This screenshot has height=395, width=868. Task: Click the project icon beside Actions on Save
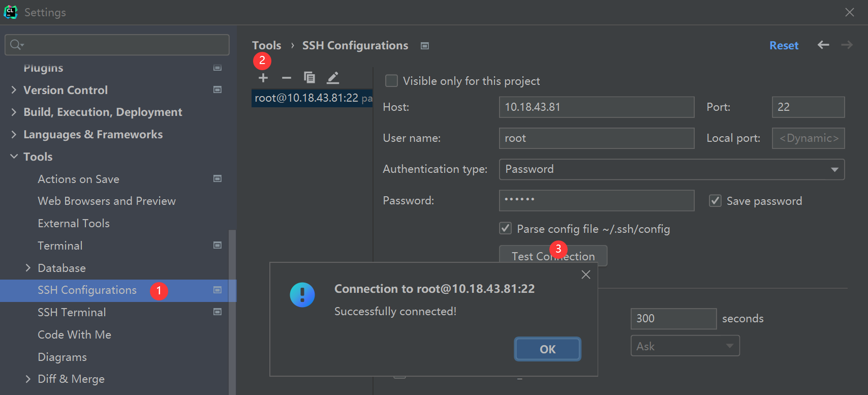pos(218,178)
